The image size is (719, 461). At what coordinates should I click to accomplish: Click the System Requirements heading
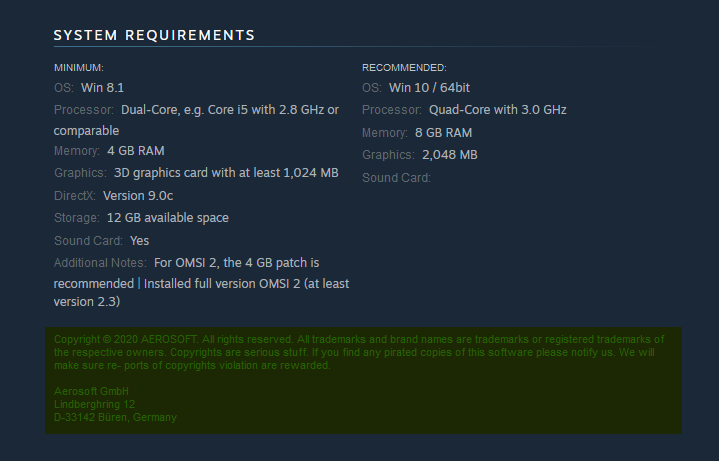[x=154, y=36]
